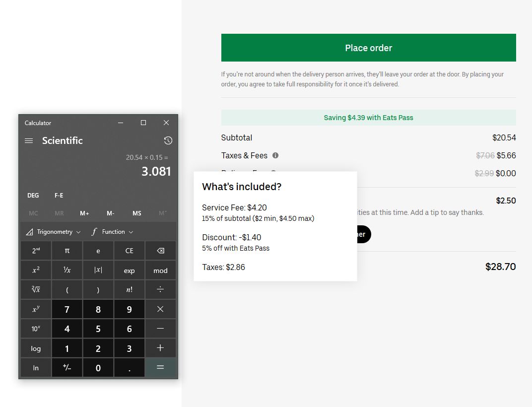The width and height of the screenshot is (532, 407).
Task: Click the M+ memory add option
Action: click(x=84, y=213)
